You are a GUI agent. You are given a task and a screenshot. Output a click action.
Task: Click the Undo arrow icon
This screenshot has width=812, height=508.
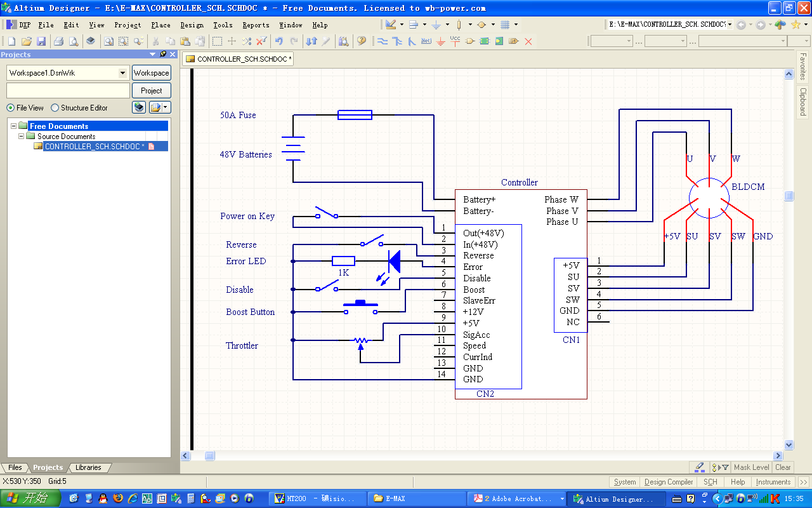[x=278, y=41]
